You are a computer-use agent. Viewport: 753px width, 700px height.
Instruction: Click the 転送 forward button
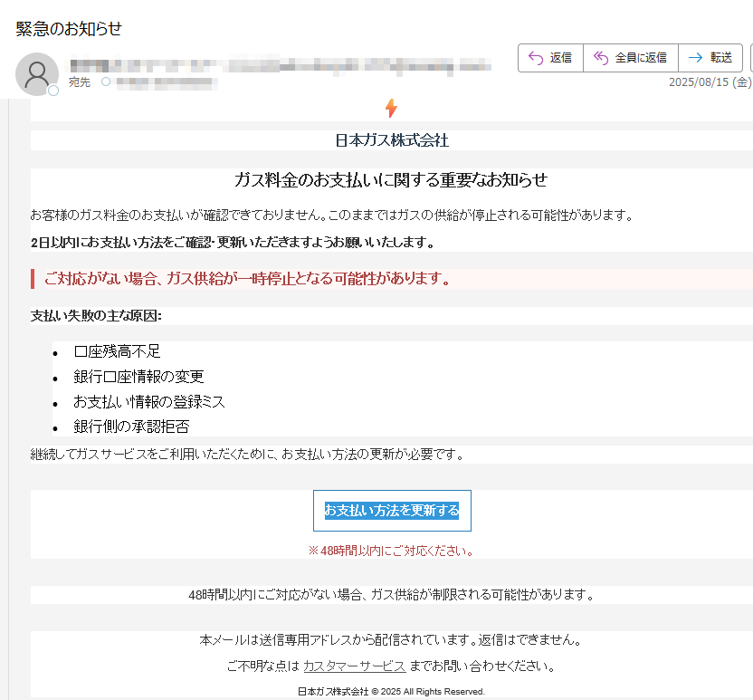pos(710,58)
